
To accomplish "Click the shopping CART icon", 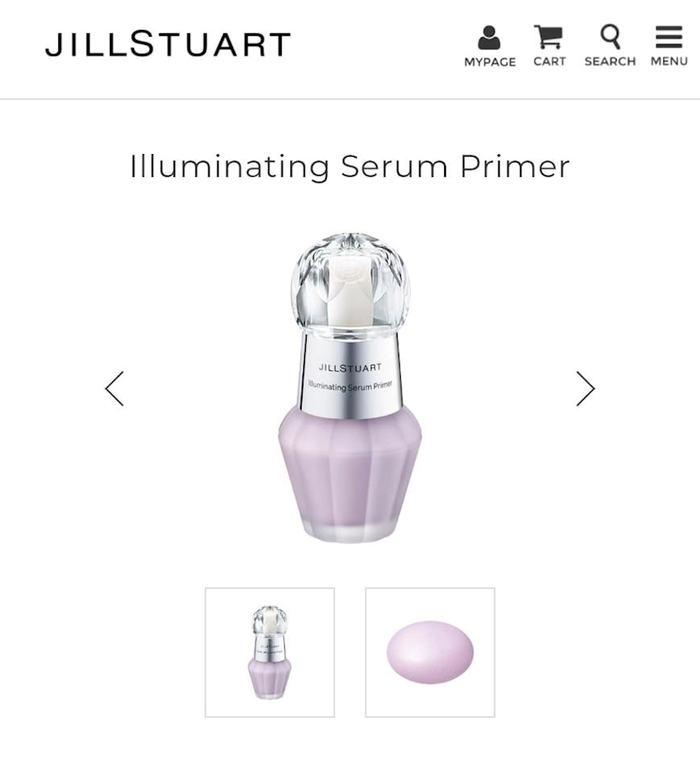I will [548, 37].
